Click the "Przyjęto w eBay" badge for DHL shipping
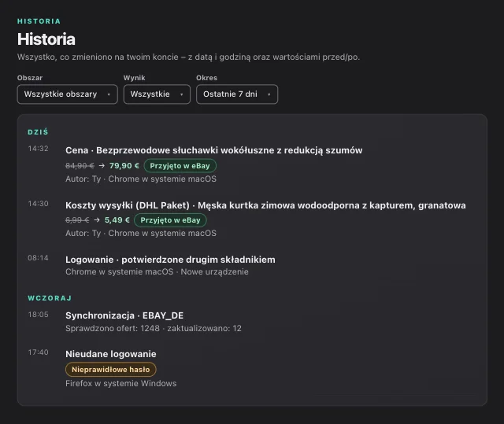The image size is (504, 424). point(170,220)
